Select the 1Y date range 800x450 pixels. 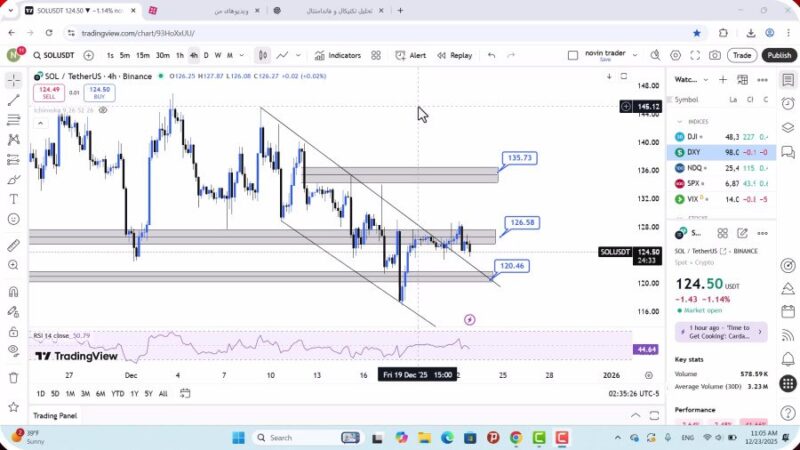[133, 393]
